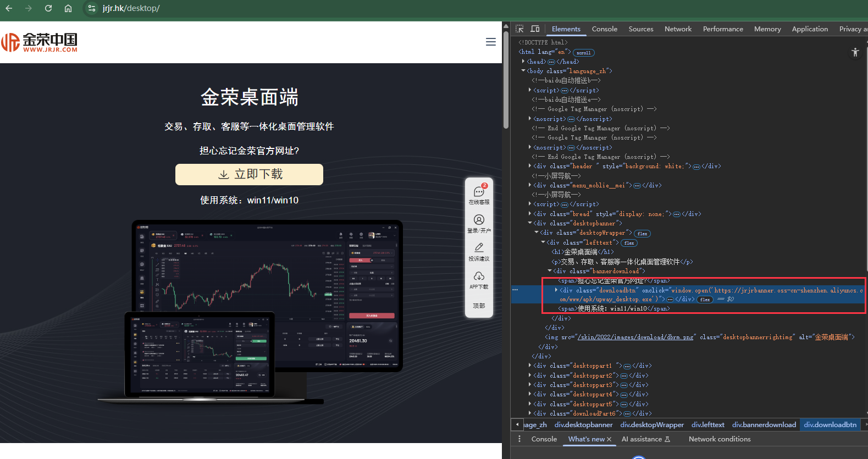Click the accessibility tree toggle icon
Image resolution: width=868 pixels, height=459 pixels.
855,52
